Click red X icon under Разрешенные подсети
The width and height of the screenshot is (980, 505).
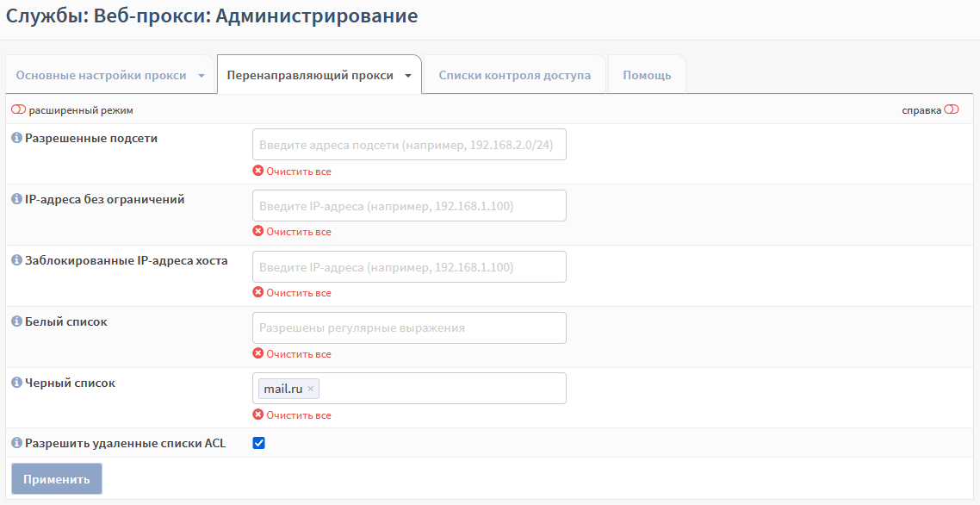click(258, 171)
